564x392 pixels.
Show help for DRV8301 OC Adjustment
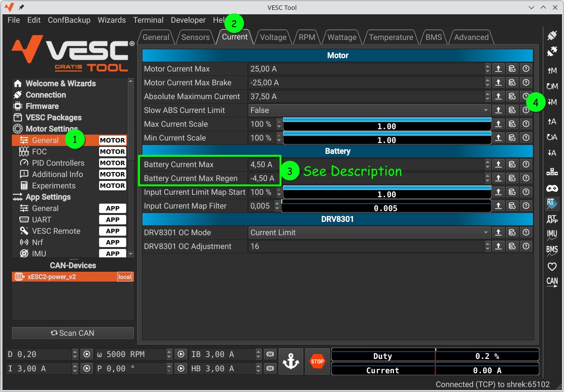tap(526, 247)
